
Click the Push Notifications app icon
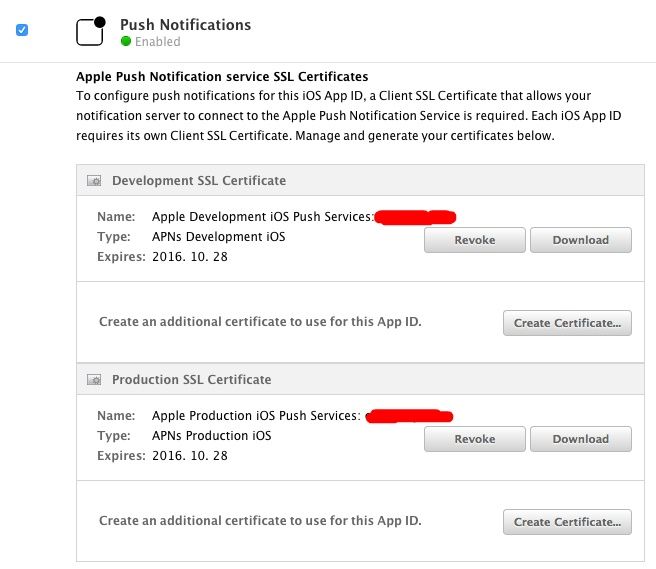tap(91, 31)
